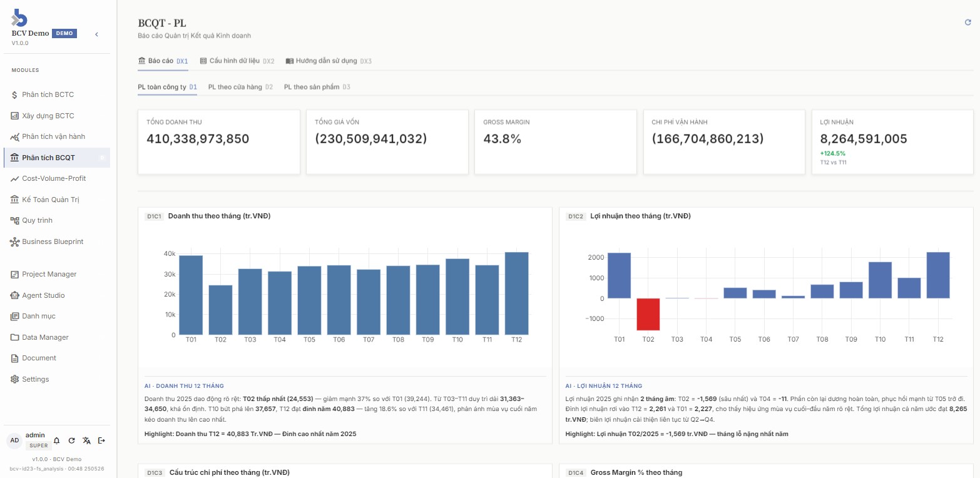Select the PL theo sản phẩm tab

coord(317,87)
